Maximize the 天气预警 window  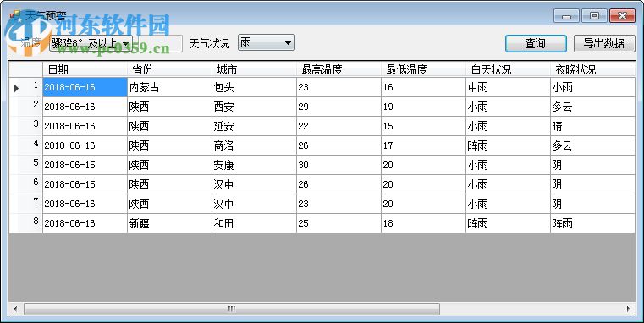pyautogui.click(x=594, y=16)
